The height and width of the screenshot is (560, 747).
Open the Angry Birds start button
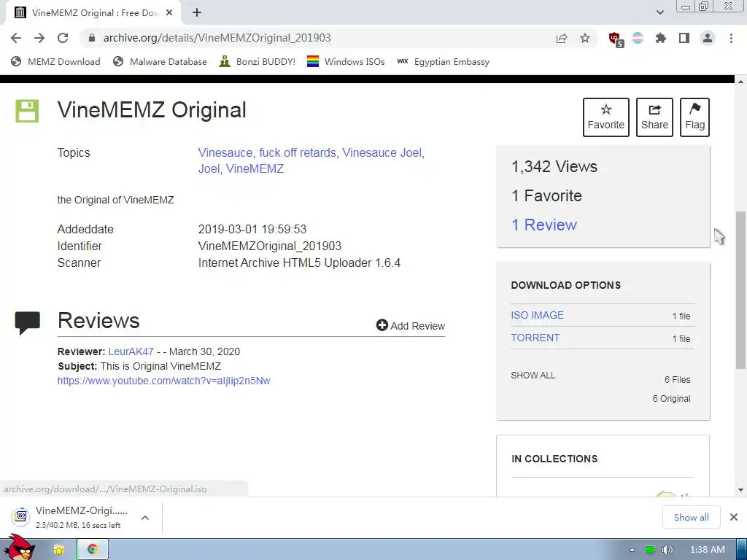21,548
